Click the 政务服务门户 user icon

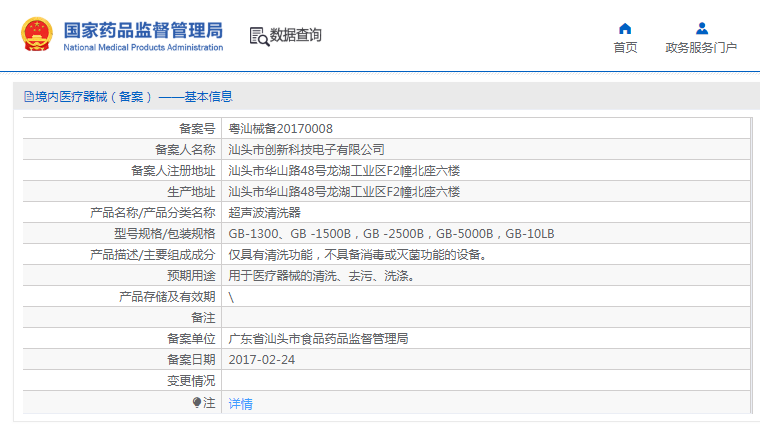(x=702, y=29)
